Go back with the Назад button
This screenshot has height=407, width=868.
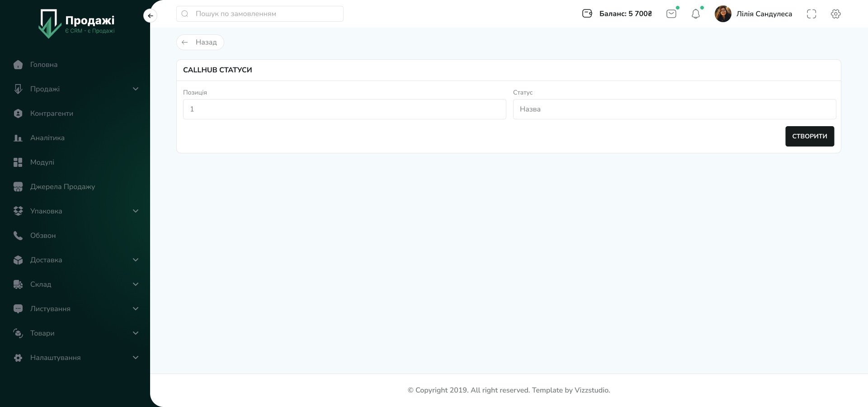[x=200, y=42]
